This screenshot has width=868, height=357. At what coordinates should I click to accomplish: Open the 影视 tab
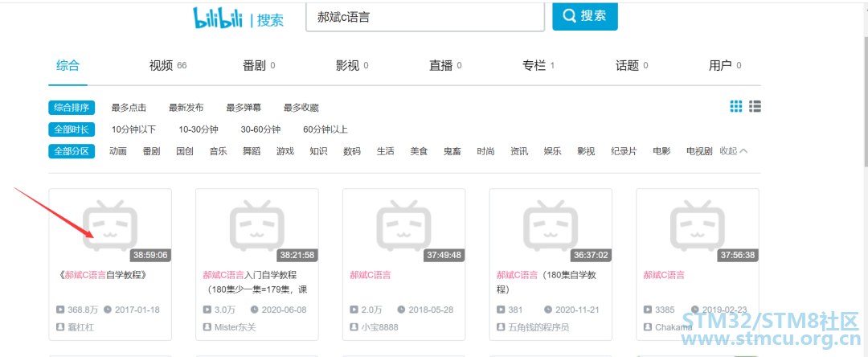pyautogui.click(x=352, y=66)
